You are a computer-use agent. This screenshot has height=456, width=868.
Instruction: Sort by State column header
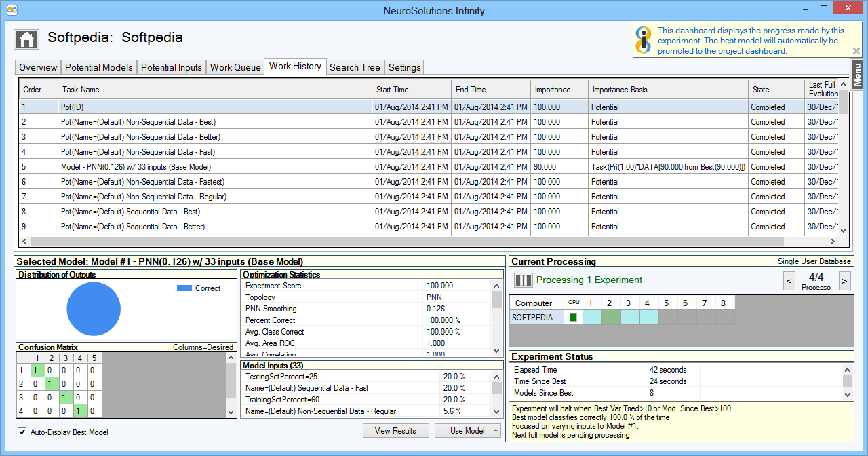776,90
